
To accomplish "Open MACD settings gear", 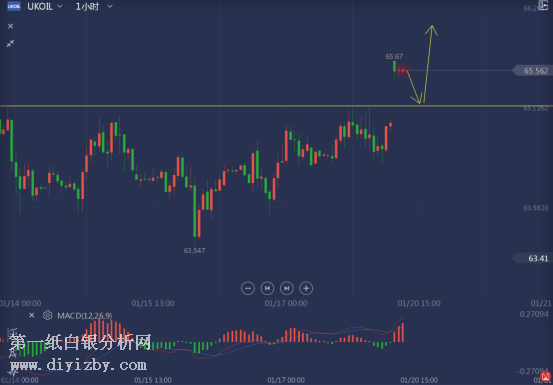I will [x=47, y=315].
